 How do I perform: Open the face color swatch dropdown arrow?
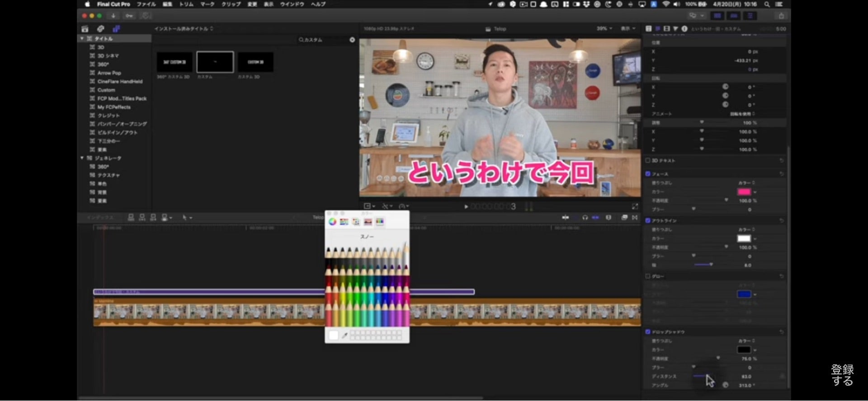(755, 192)
